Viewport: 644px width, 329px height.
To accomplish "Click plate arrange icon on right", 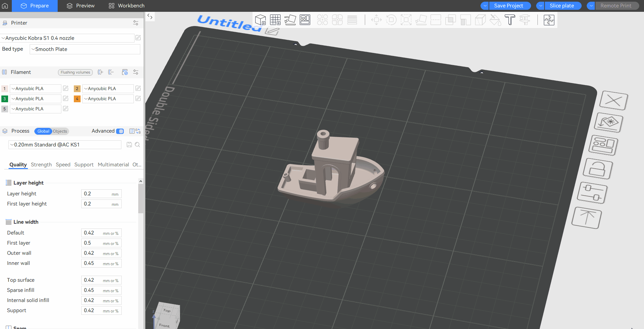I will [x=603, y=145].
